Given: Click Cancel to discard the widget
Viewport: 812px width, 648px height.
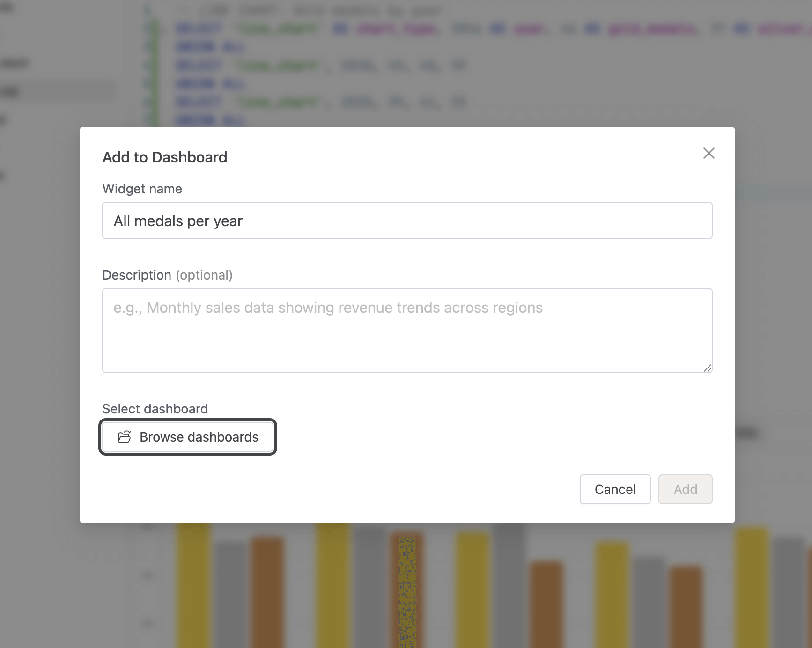Looking at the screenshot, I should point(615,489).
